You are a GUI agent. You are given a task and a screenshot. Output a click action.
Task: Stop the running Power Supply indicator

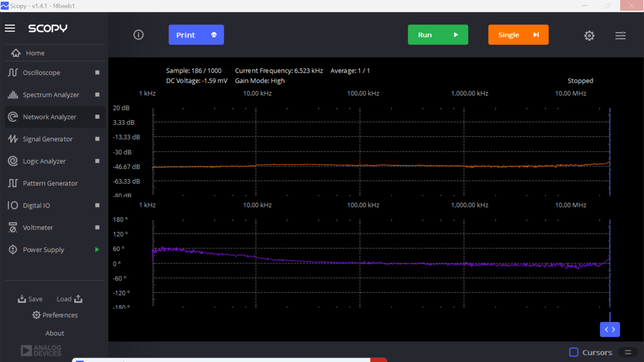pyautogui.click(x=97, y=250)
